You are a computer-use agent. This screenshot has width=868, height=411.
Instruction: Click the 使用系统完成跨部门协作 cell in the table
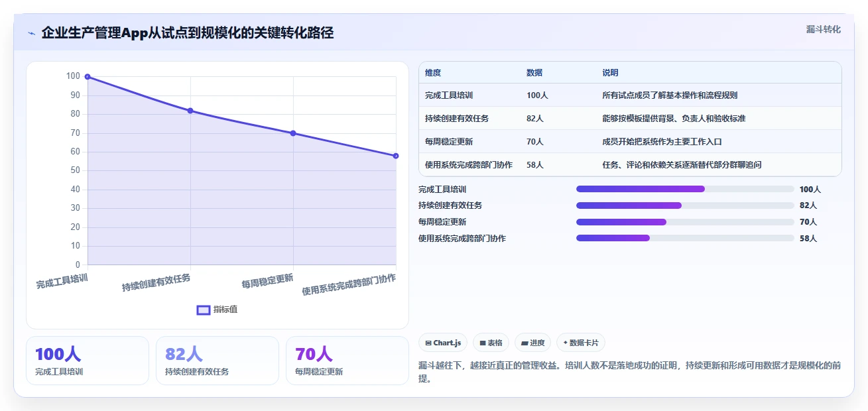coord(469,165)
